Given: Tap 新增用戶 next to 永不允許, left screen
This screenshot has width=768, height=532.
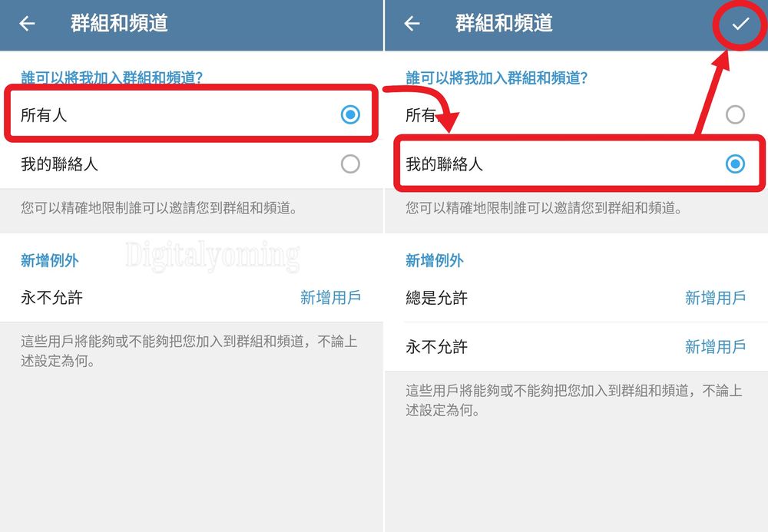Looking at the screenshot, I should tap(330, 298).
